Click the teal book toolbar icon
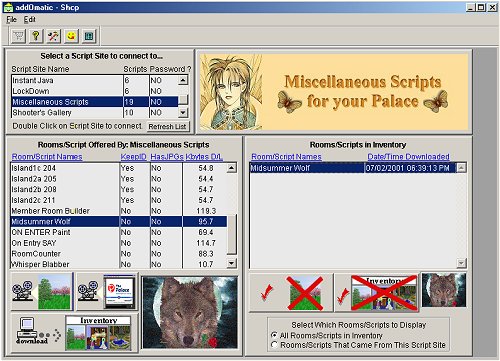 point(89,36)
